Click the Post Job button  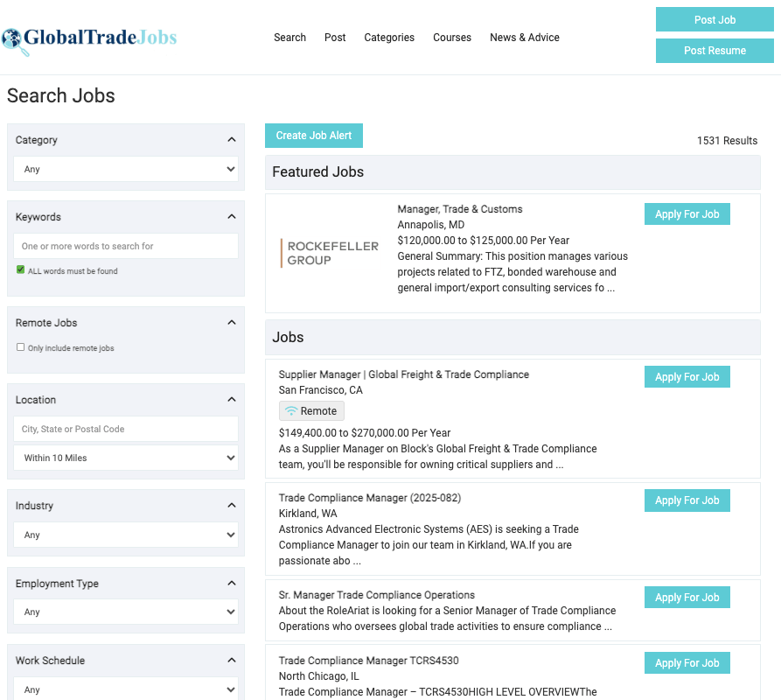tap(715, 19)
